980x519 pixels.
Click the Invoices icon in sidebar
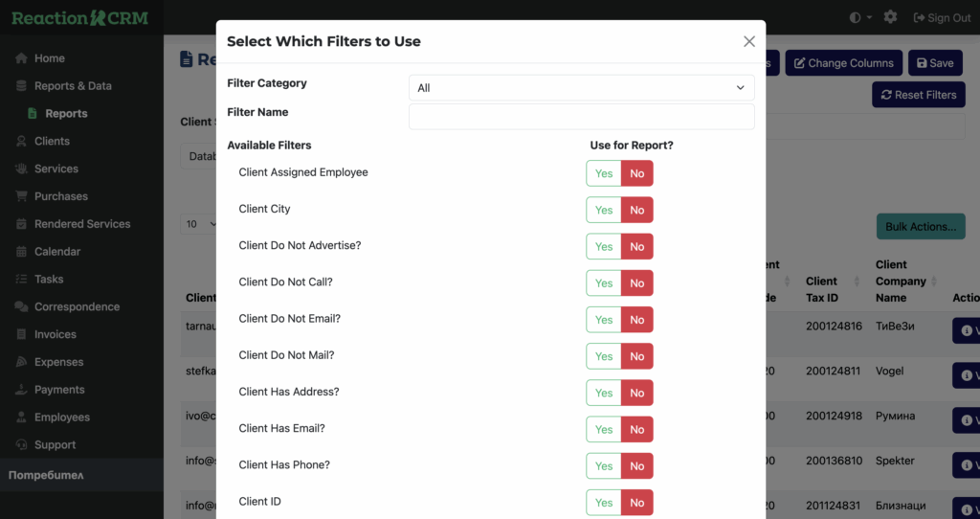[x=21, y=334]
